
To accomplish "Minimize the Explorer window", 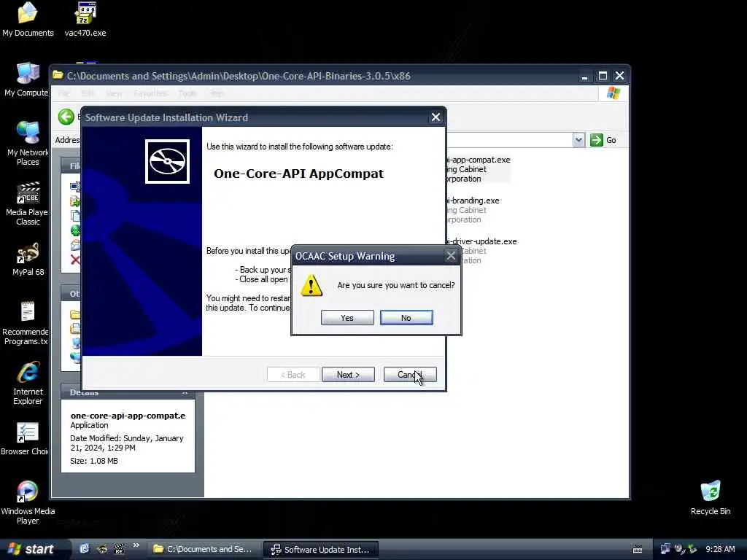I will click(x=584, y=76).
